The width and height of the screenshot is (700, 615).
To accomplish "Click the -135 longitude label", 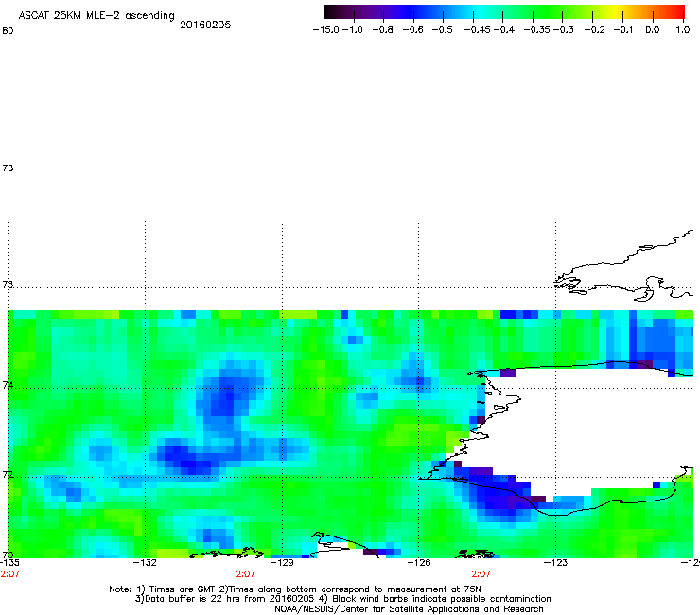I will (x=9, y=563).
